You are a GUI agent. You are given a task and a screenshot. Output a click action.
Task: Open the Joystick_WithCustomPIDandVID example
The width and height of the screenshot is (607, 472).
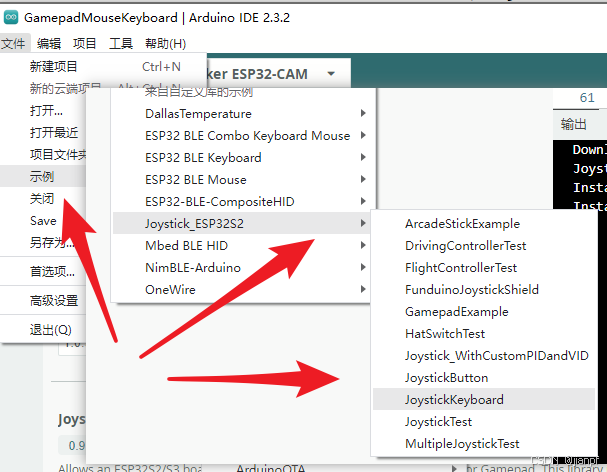point(484,355)
